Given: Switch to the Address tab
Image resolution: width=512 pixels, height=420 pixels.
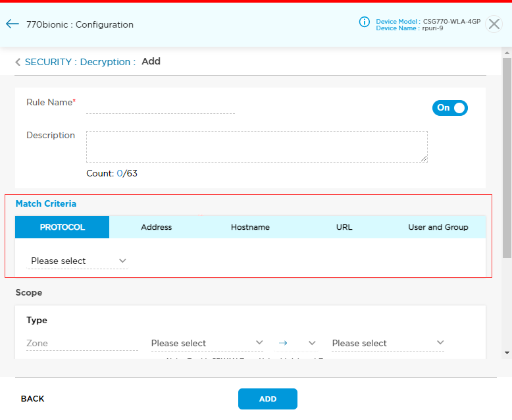Looking at the screenshot, I should click(157, 227).
